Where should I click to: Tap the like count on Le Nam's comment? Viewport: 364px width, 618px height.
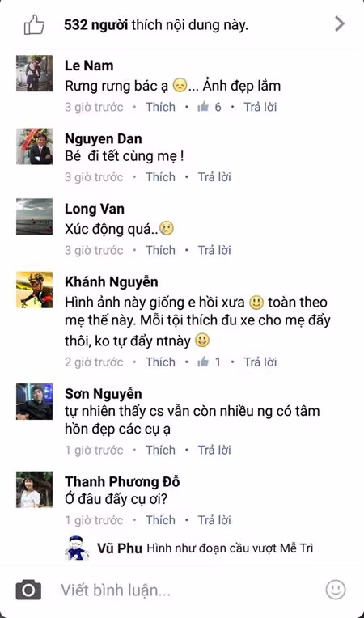point(210,107)
